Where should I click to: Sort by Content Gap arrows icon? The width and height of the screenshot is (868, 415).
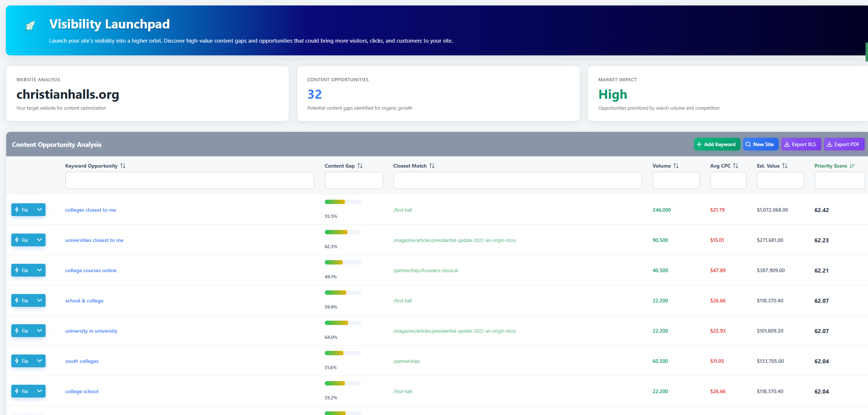click(360, 166)
